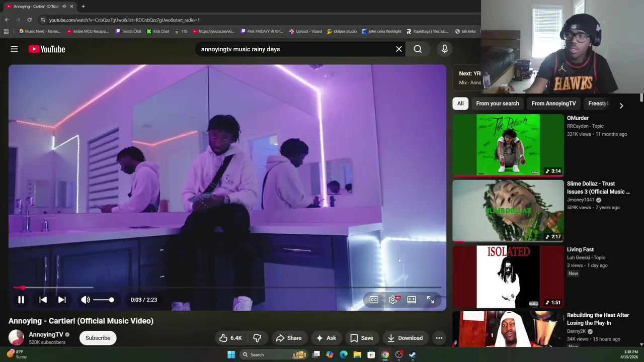Image resolution: width=644 pixels, height=362 pixels.
Task: Open the Rebuilding the Heat video title
Action: tap(598, 319)
